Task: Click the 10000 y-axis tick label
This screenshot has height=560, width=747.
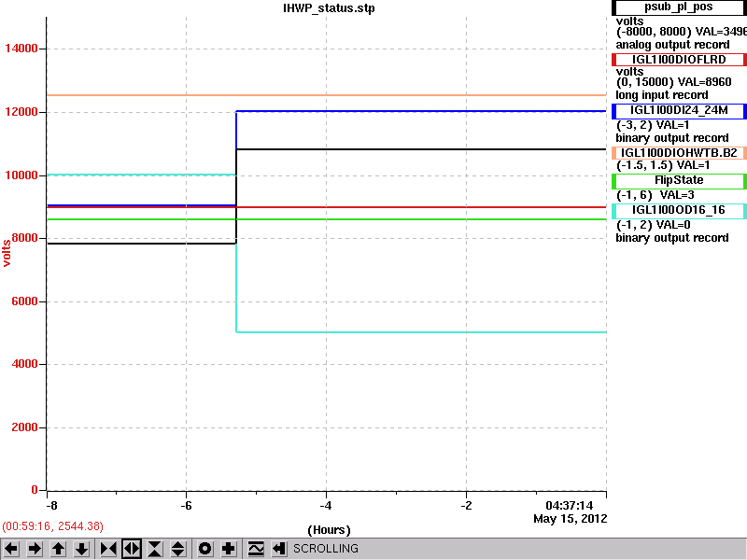Action: [21, 175]
